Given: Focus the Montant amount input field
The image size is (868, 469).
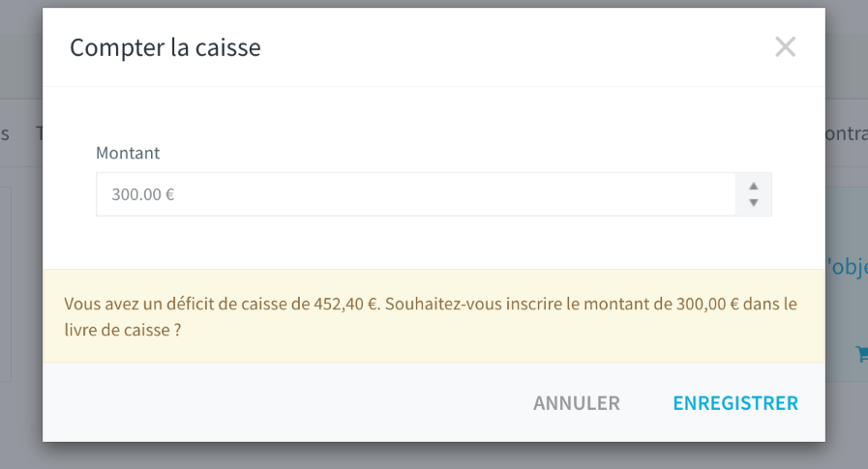Looking at the screenshot, I should tap(416, 194).
